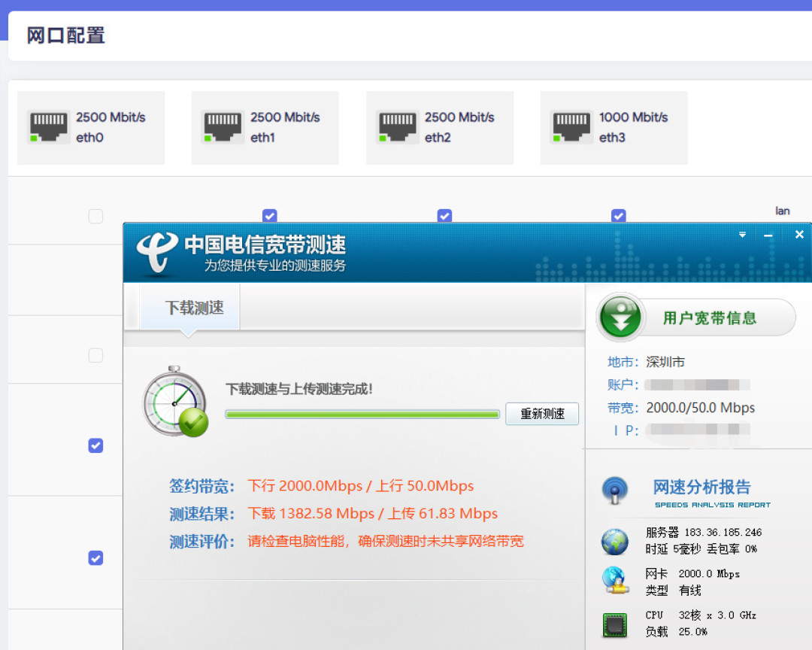
Task: Click the 重新测速 retest button
Action: click(x=542, y=414)
